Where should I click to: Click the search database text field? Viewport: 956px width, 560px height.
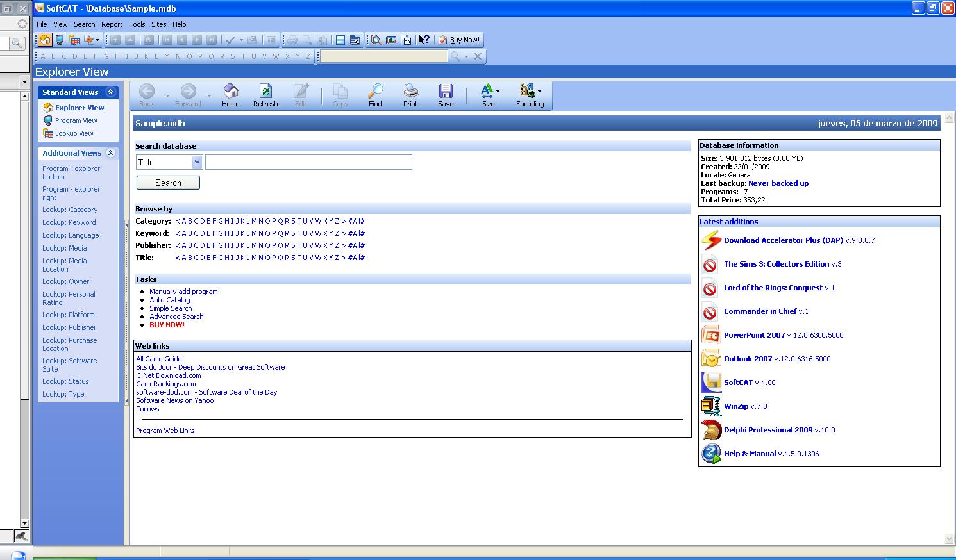[x=308, y=162]
